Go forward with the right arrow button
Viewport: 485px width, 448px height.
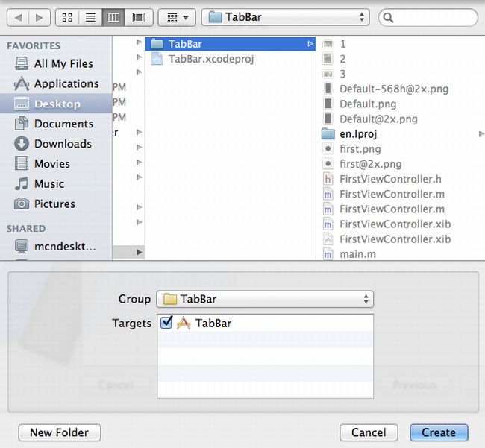click(40, 18)
